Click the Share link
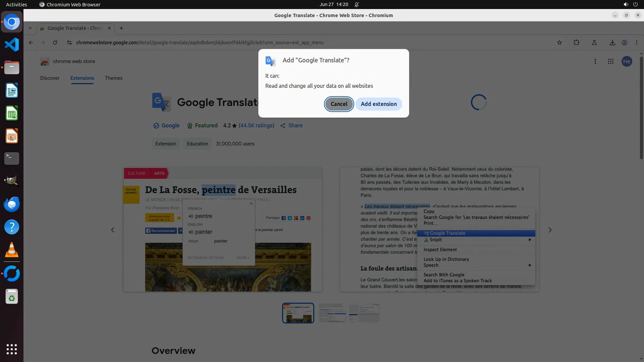644x362 pixels. (x=295, y=125)
